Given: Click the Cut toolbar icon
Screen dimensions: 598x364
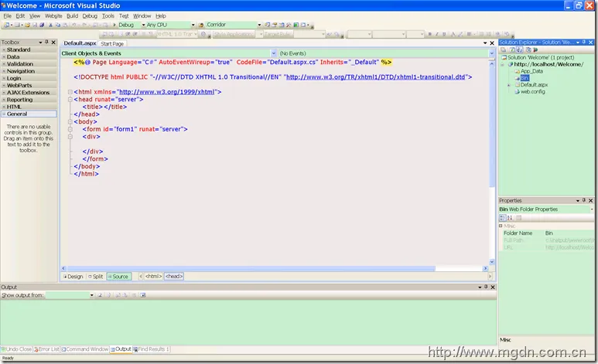Looking at the screenshot, I should point(51,25).
